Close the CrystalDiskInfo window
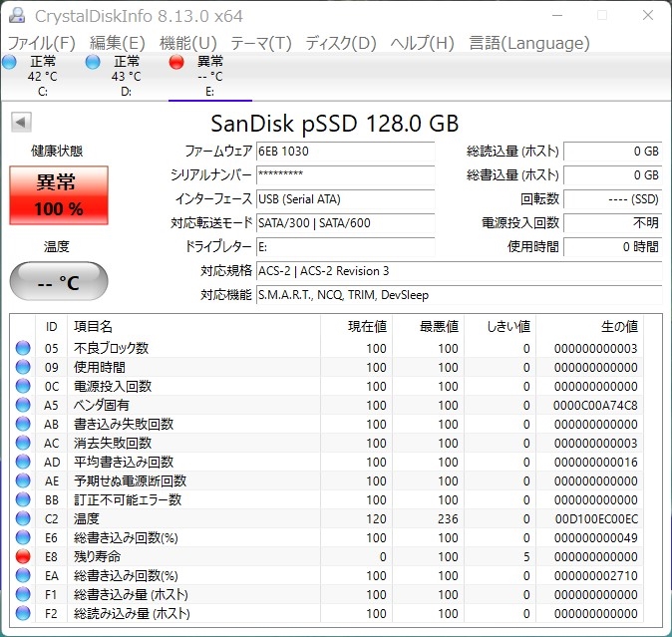The image size is (672, 637). [648, 15]
